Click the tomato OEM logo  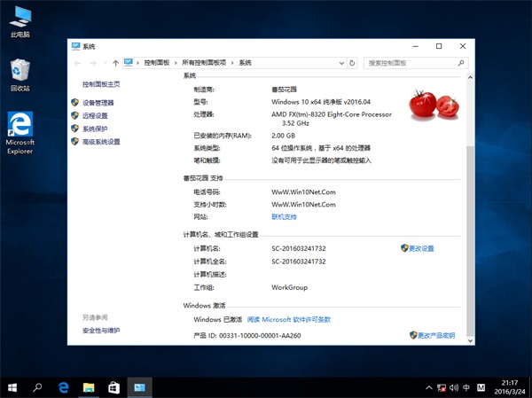coord(434,105)
